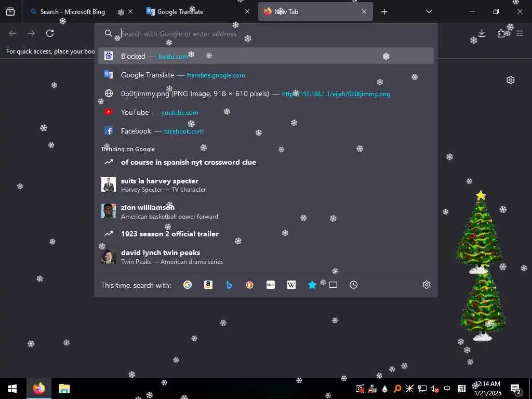Viewport: 532px width, 399px height.
Task: Expand the list all tabs chevron
Action: point(429,11)
